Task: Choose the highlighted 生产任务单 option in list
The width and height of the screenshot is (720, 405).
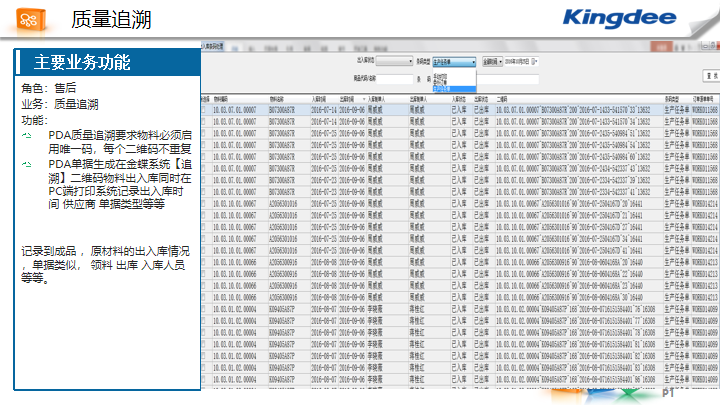Action: (x=454, y=89)
